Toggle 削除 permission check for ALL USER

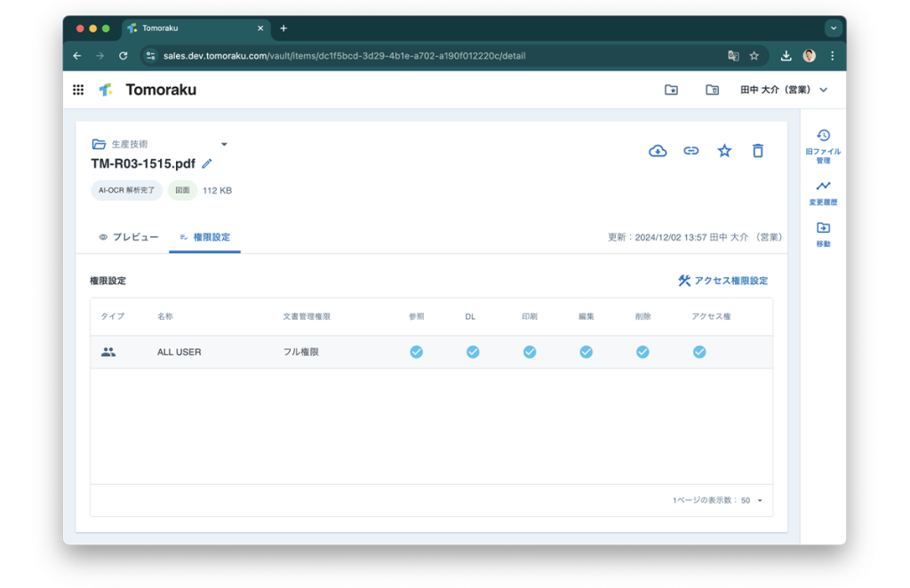point(643,352)
